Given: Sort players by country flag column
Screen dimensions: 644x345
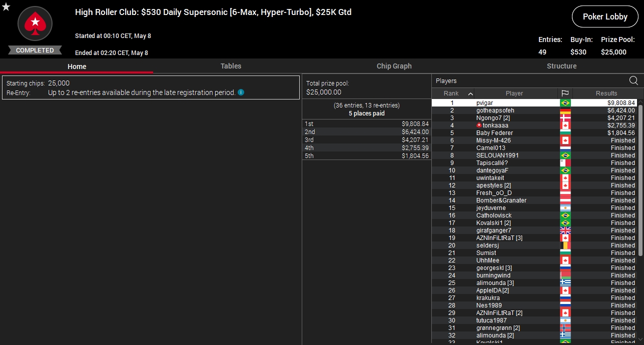Looking at the screenshot, I should [565, 93].
